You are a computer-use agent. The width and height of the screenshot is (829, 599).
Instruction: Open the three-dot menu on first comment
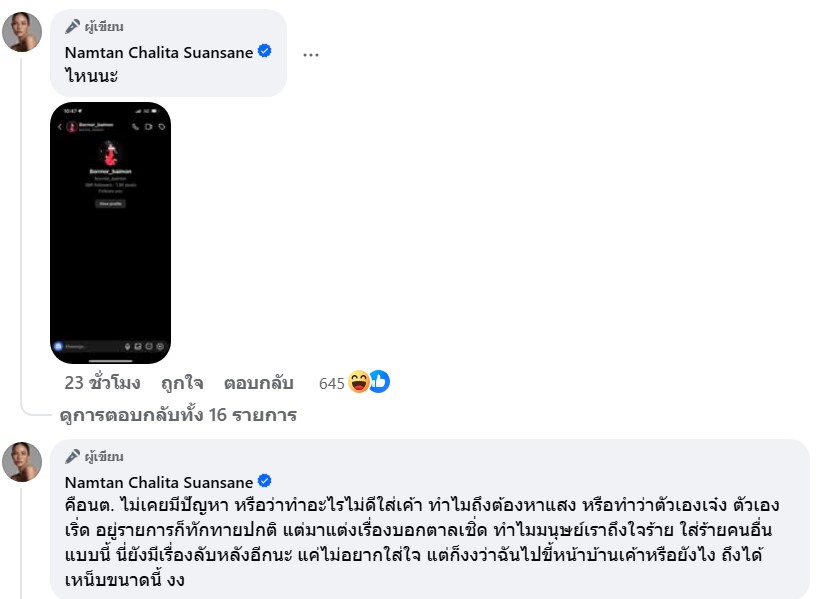pyautogui.click(x=311, y=54)
